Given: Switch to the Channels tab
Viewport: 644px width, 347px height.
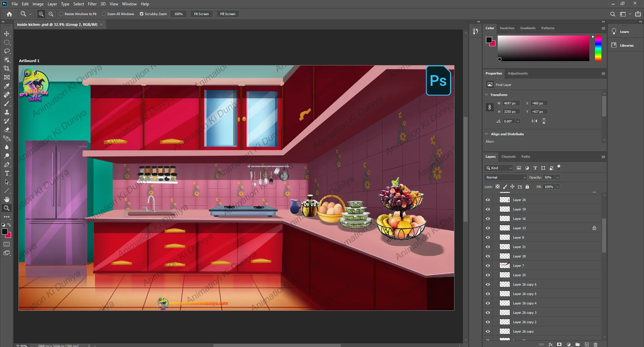Looking at the screenshot, I should point(508,157).
